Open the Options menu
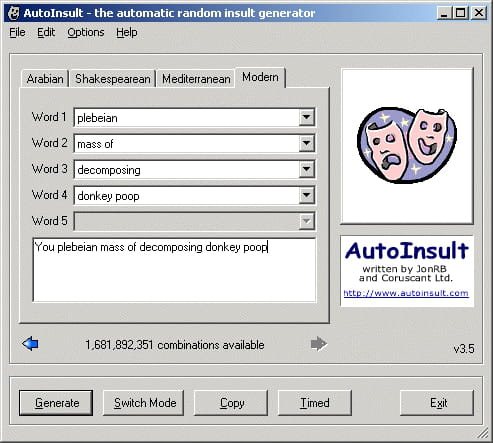 pyautogui.click(x=86, y=32)
